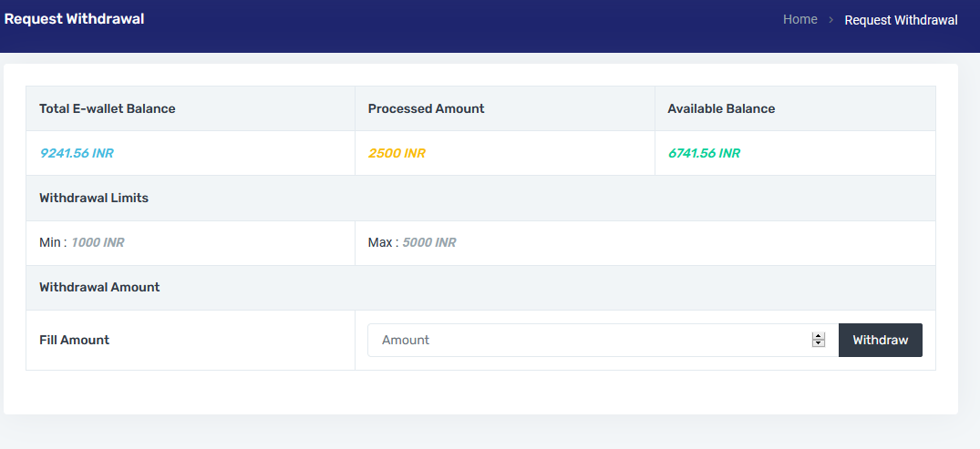Click the Max 5000 INR limit
Image resolution: width=980 pixels, height=449 pixels.
(412, 242)
